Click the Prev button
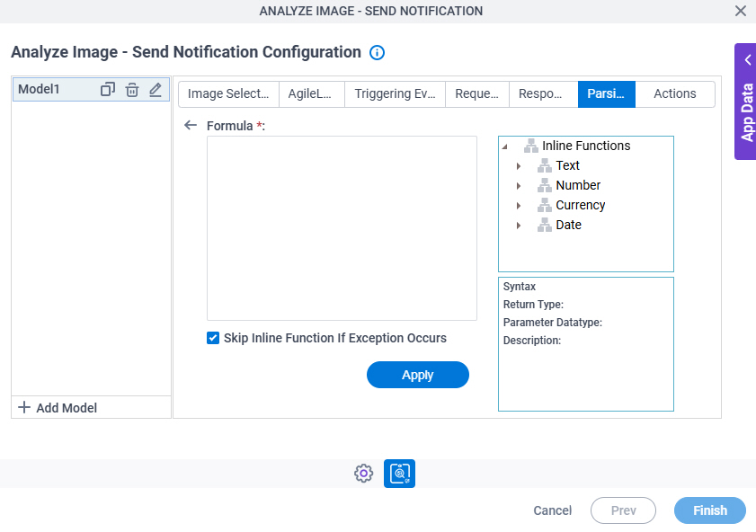 click(x=623, y=510)
